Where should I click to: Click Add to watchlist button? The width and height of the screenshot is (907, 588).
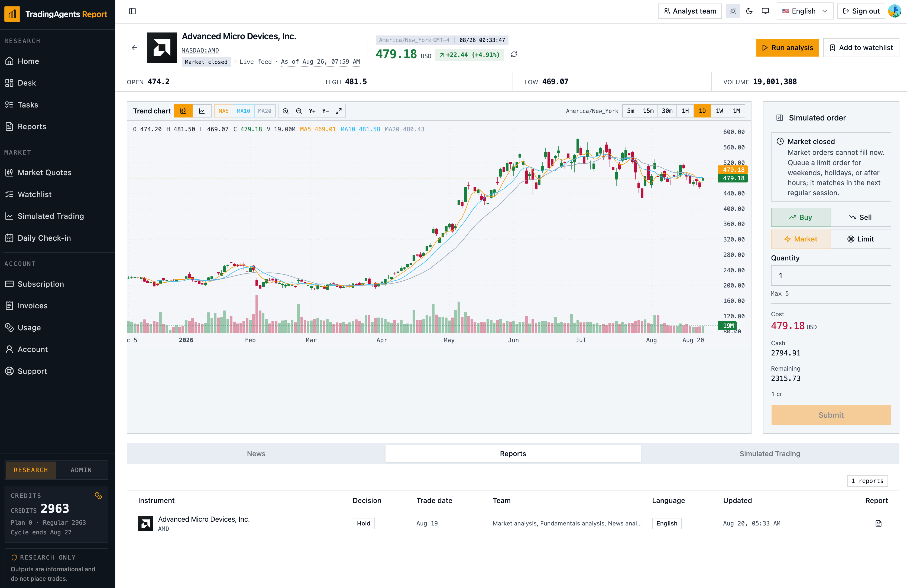click(861, 48)
